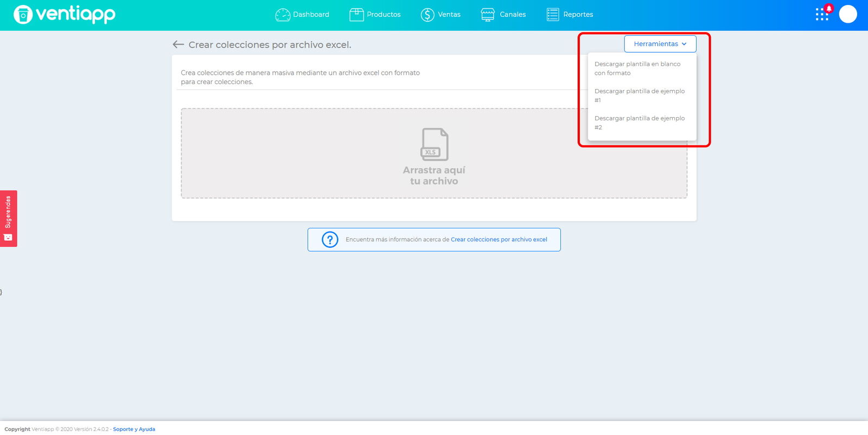The width and height of the screenshot is (868, 435).
Task: Collapse the Herramientas dropdown
Action: [660, 44]
